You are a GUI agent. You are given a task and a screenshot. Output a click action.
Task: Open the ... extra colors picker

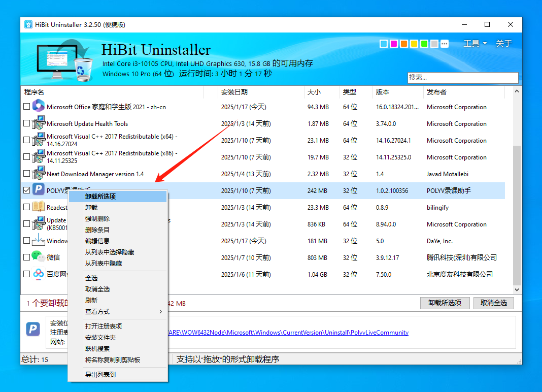[x=444, y=44]
